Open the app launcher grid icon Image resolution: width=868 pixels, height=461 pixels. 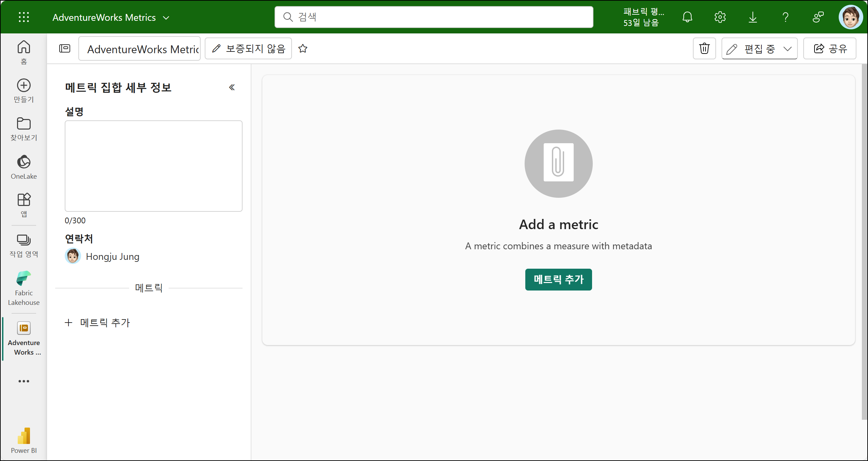point(24,17)
